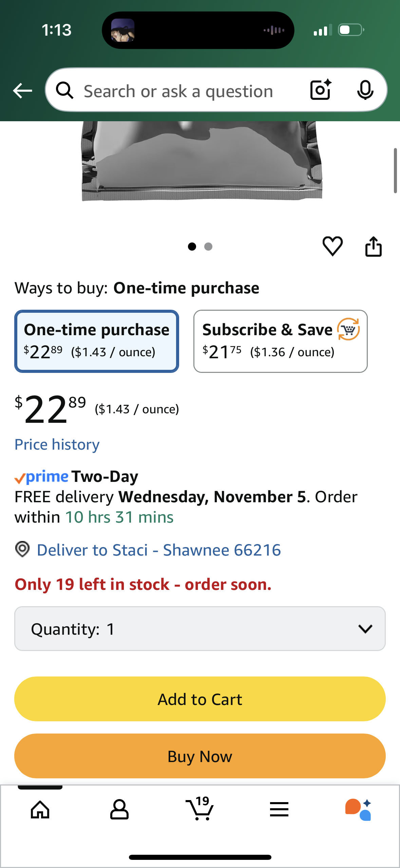This screenshot has height=868, width=400.
Task: Launch the Rufus AI assistant icon
Action: (358, 810)
